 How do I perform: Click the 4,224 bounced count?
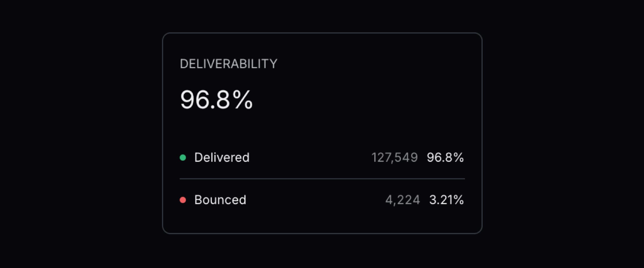click(402, 200)
